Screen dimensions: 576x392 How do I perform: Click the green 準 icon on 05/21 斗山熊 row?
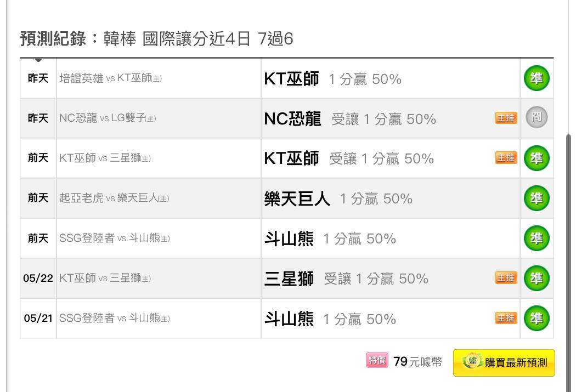[537, 318]
